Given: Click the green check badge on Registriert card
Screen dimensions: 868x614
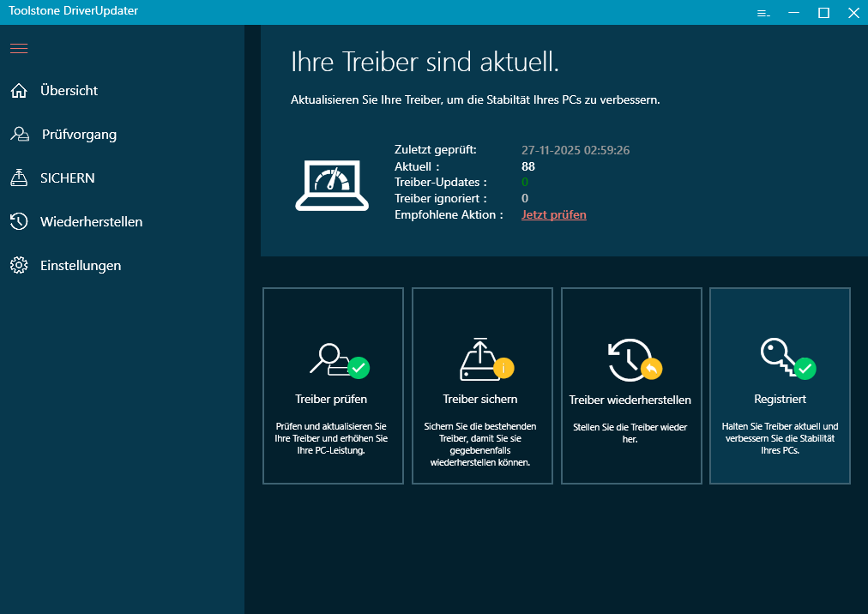Looking at the screenshot, I should point(805,368).
